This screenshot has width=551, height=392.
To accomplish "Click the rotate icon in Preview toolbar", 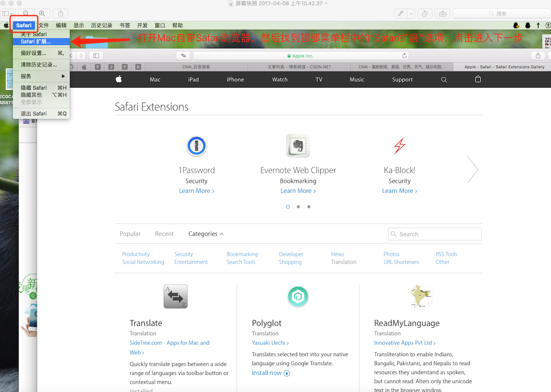I will (425, 13).
